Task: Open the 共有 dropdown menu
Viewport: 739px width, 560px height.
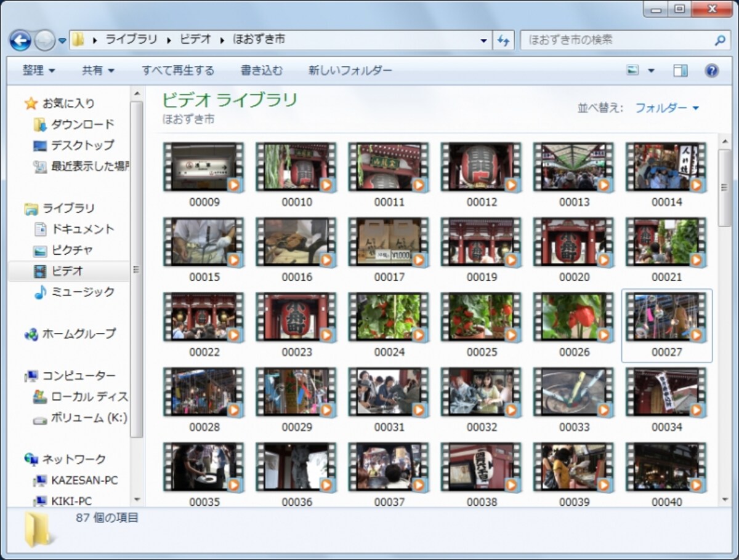Action: click(x=99, y=71)
